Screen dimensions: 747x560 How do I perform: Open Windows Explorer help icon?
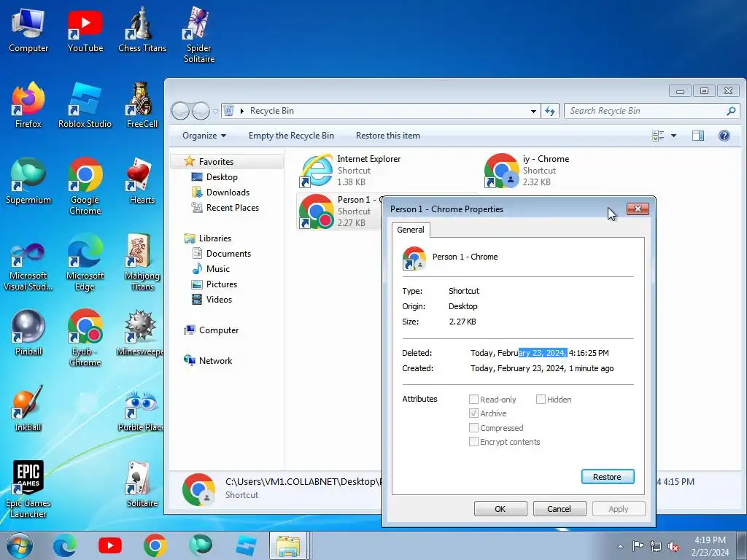[724, 136]
